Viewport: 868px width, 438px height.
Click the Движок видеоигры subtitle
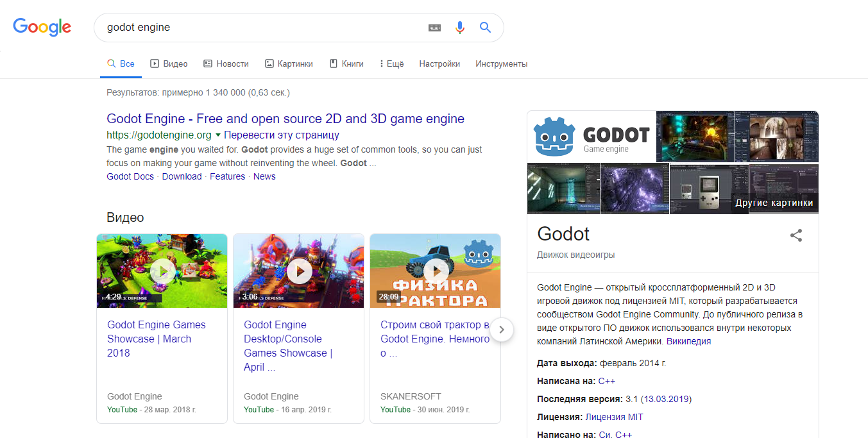pyautogui.click(x=575, y=255)
